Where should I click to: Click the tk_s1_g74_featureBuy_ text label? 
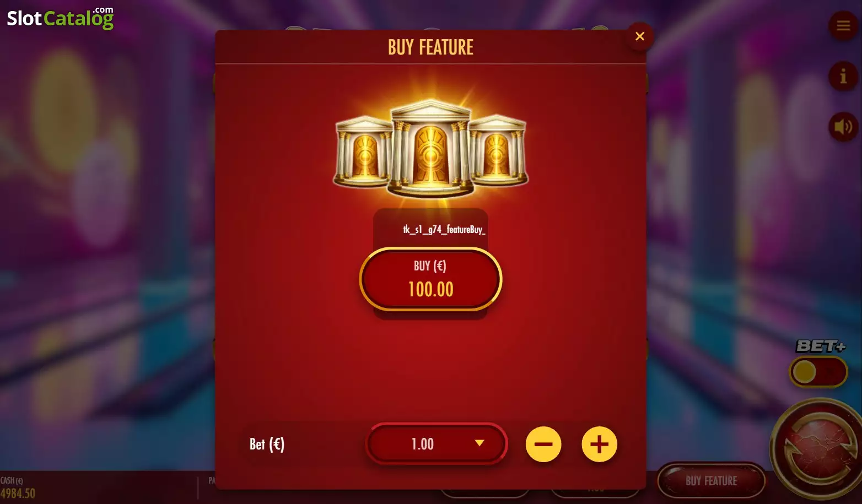point(444,229)
